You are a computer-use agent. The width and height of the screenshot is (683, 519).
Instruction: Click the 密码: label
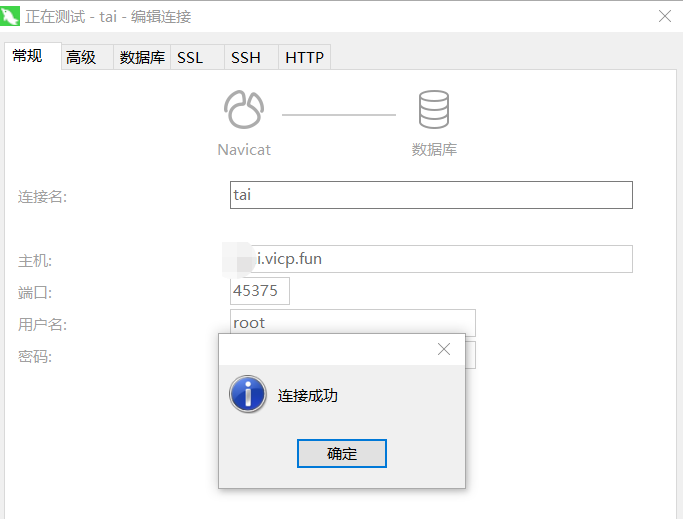point(35,356)
